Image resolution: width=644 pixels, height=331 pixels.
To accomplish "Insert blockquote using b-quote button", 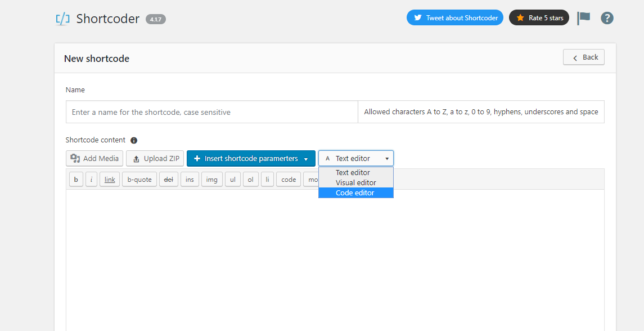I will 139,180.
